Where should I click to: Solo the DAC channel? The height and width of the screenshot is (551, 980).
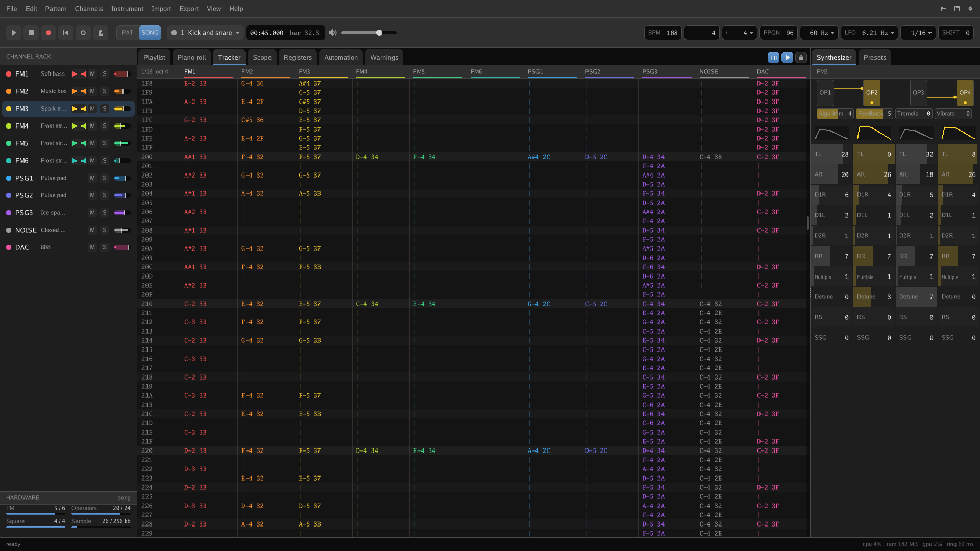(105, 247)
